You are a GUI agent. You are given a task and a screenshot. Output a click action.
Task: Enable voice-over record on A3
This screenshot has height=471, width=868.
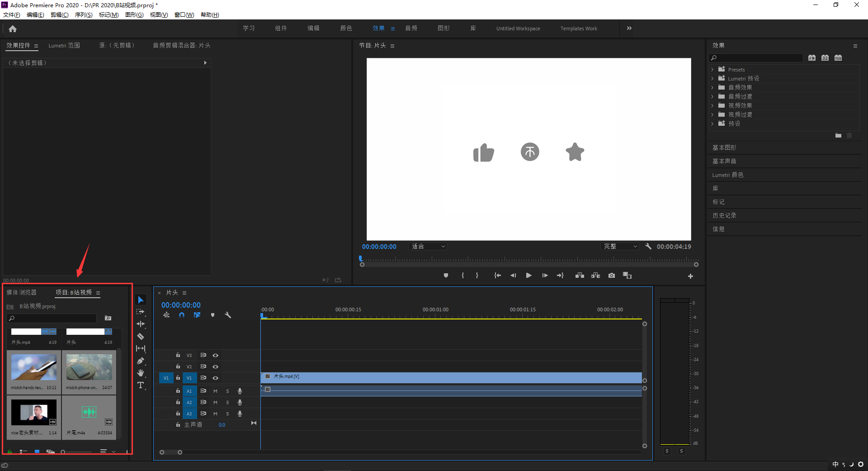click(240, 414)
